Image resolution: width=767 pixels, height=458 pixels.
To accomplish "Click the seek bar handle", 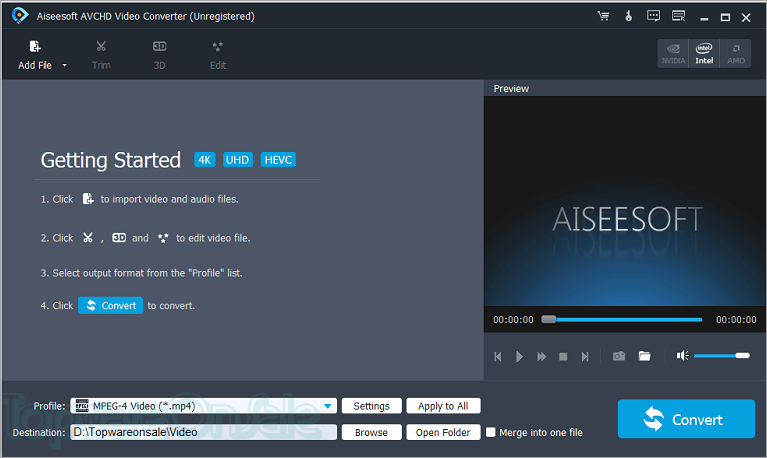I will coord(549,320).
